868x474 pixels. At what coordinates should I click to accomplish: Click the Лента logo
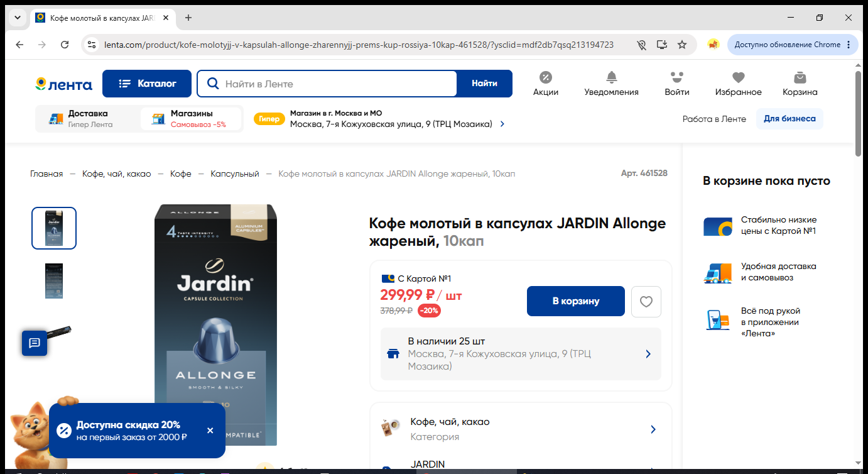[x=63, y=84]
